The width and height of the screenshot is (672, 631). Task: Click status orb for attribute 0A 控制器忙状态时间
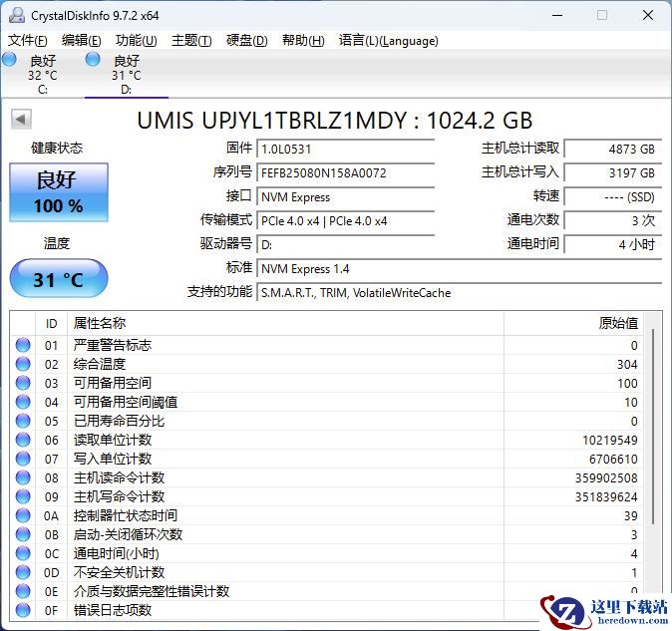coord(23,516)
